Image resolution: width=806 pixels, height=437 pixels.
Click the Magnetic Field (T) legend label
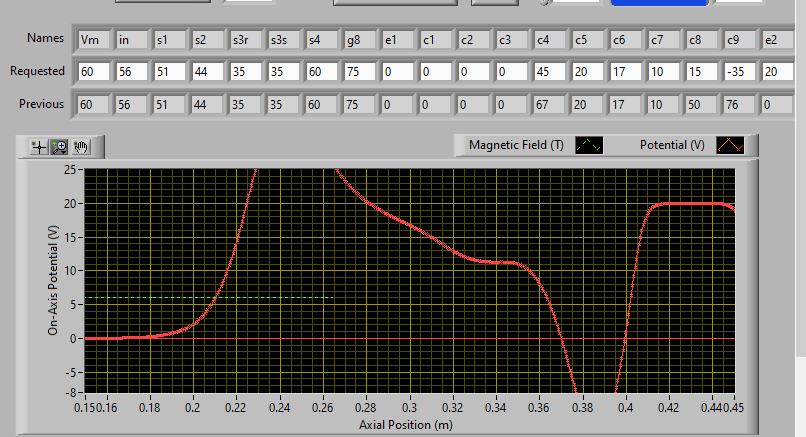pyautogui.click(x=516, y=145)
